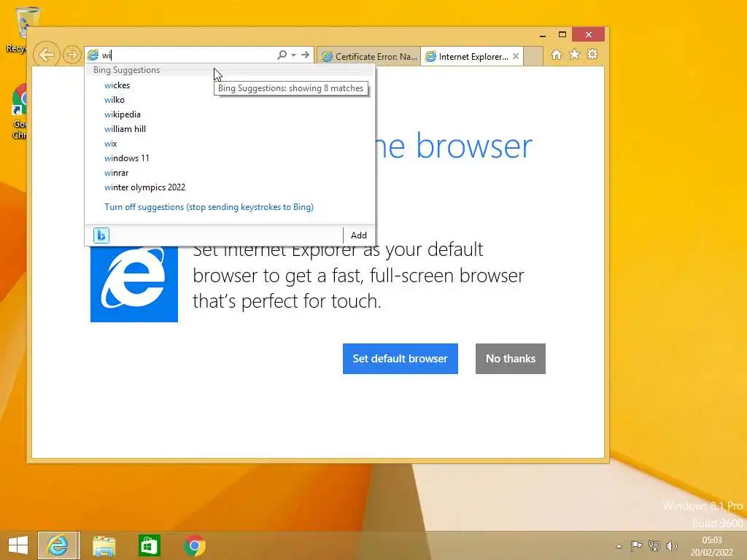The width and height of the screenshot is (747, 560).
Task: Go back using the Back arrow button
Action: [47, 55]
